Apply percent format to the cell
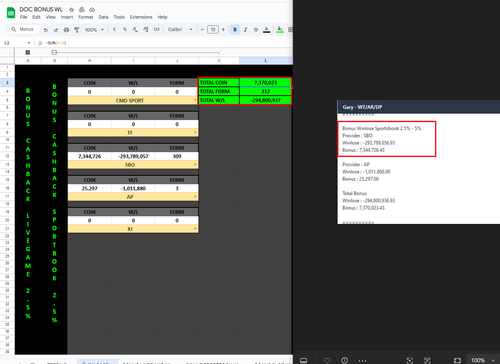This screenshot has width=500, height=364. click(125, 29)
